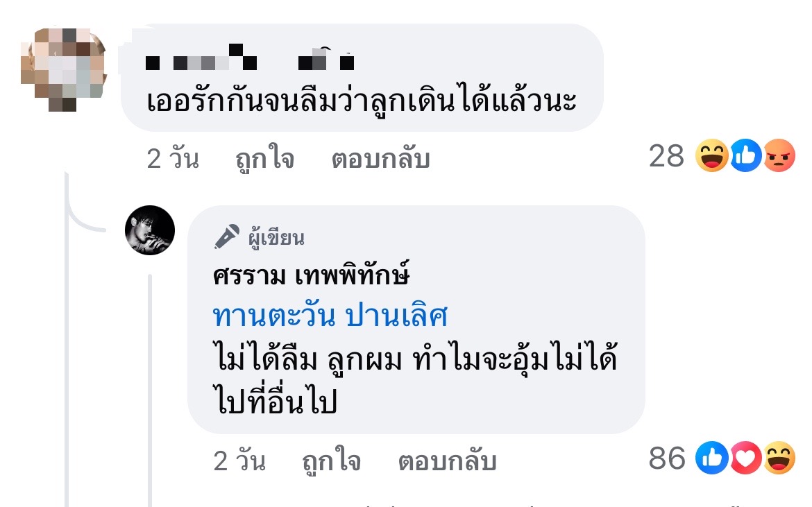
Task: Open tagged user ทานตะวัน ปานเลิศ link
Action: (330, 315)
